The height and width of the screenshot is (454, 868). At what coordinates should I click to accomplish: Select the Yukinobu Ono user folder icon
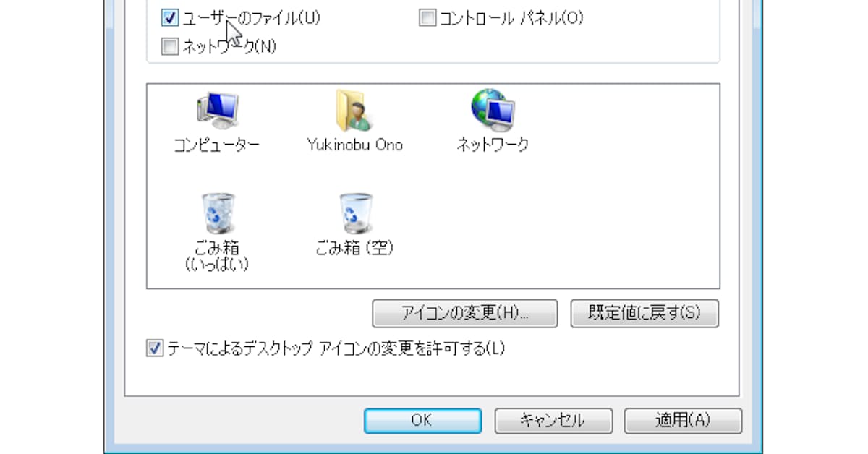(x=354, y=110)
